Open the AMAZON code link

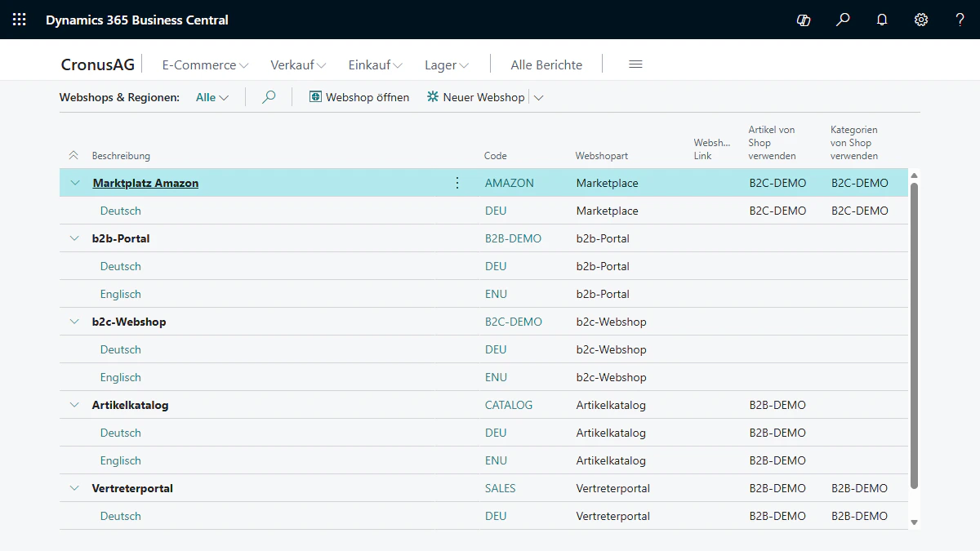pos(510,183)
